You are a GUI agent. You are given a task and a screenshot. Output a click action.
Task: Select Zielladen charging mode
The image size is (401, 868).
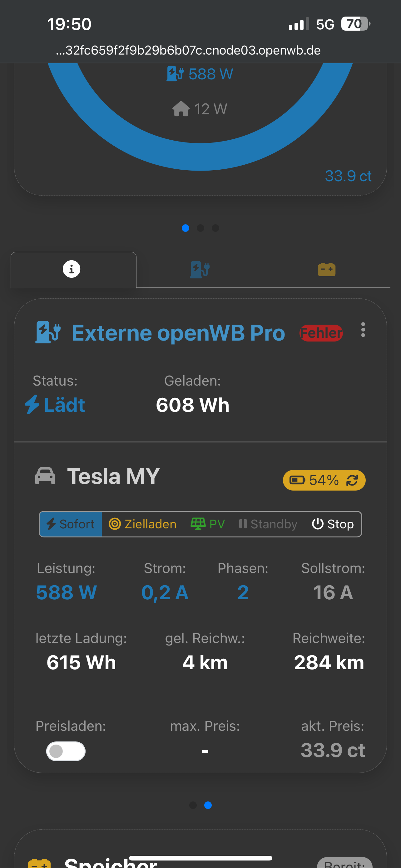tap(142, 524)
